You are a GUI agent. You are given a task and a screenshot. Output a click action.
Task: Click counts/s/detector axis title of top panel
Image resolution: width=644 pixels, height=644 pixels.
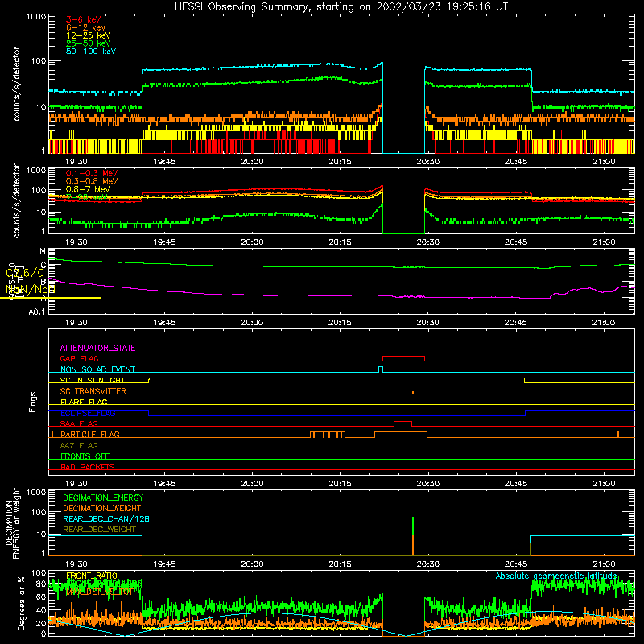pyautogui.click(x=16, y=84)
